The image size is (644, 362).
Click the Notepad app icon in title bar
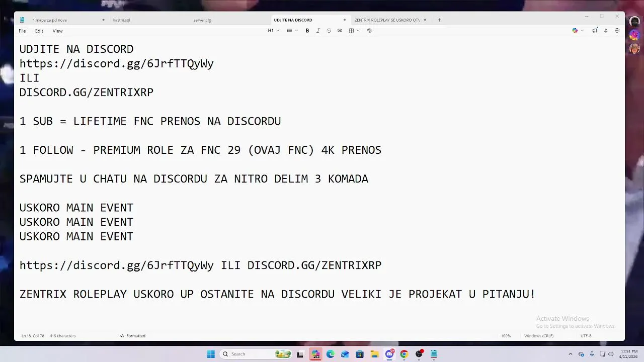pos(22,20)
